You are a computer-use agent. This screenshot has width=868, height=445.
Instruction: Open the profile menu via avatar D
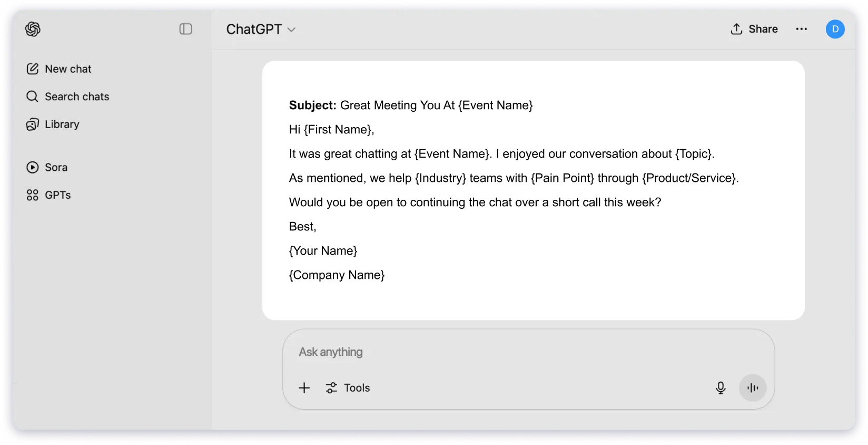835,29
